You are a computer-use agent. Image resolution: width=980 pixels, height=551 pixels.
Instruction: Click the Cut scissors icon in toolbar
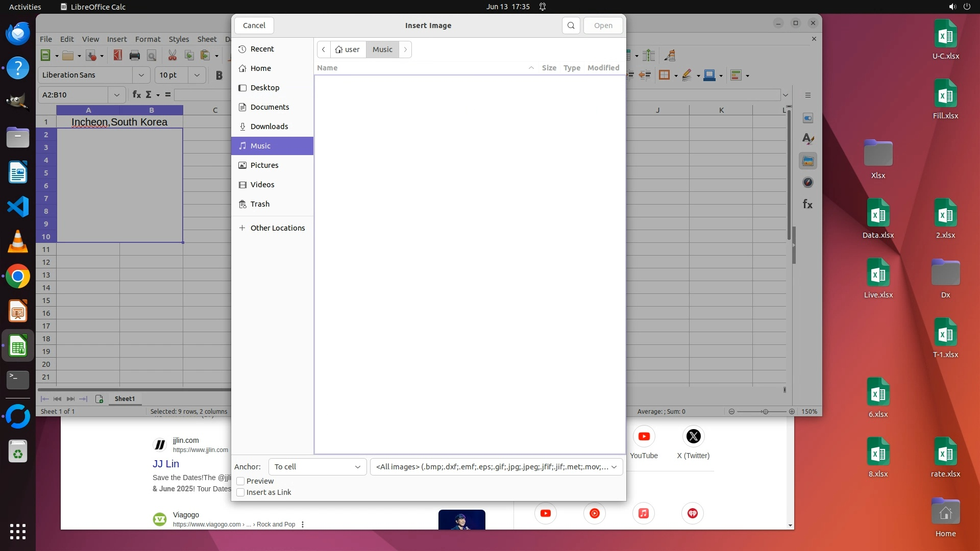[173, 56]
